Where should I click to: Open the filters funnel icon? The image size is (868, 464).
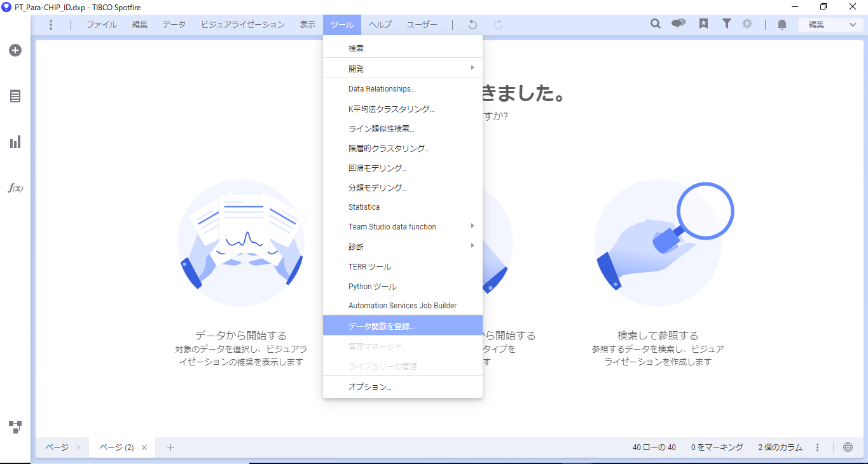[726, 24]
